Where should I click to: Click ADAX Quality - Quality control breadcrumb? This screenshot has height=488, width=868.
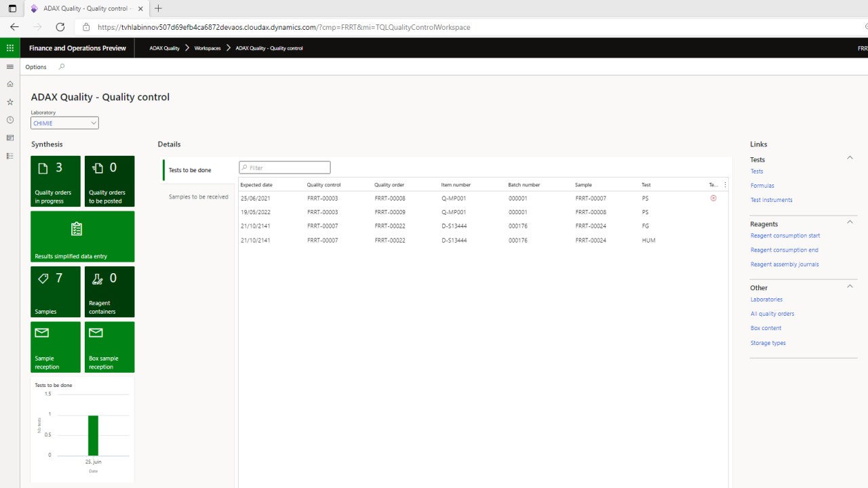click(269, 48)
